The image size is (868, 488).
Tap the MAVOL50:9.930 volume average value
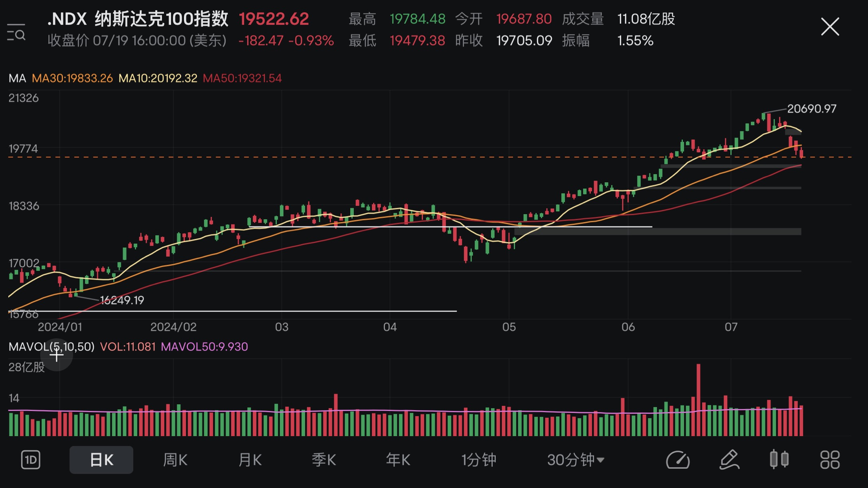(x=204, y=346)
